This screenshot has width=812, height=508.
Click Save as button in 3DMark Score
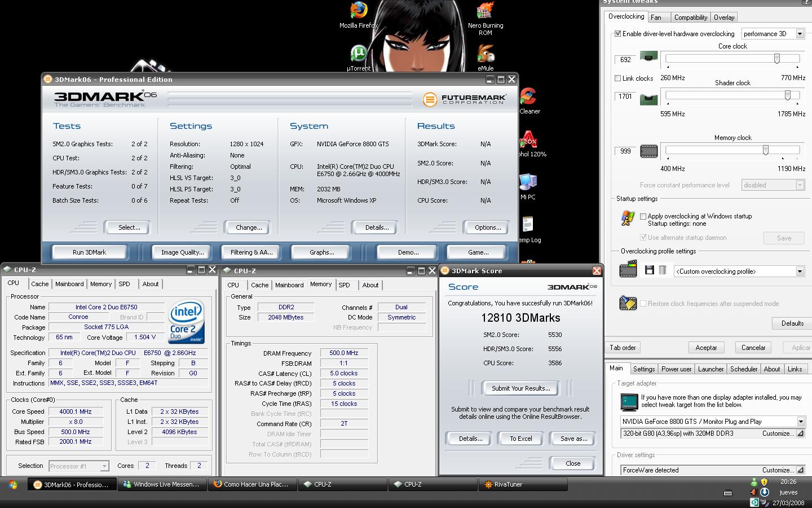click(573, 439)
